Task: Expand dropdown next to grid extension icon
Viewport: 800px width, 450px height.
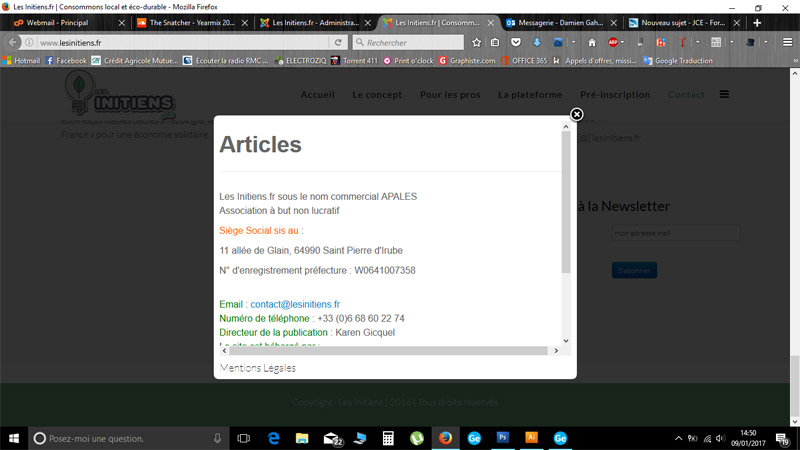Action: (x=732, y=42)
